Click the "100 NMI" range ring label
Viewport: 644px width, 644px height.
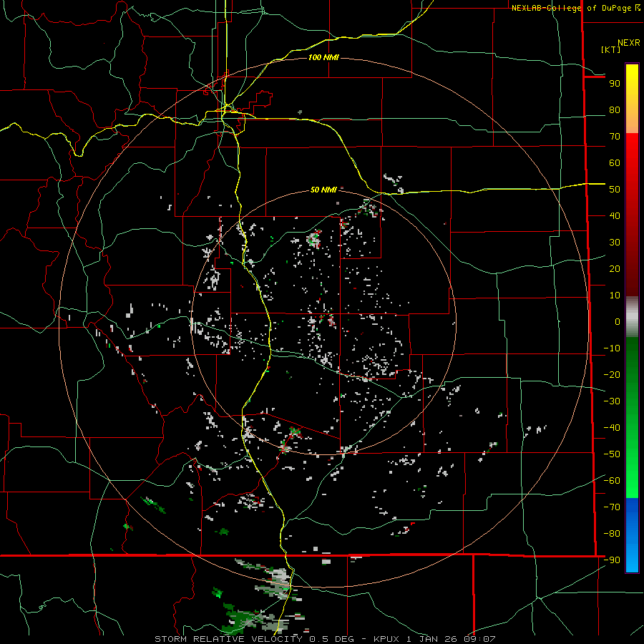pyautogui.click(x=323, y=57)
